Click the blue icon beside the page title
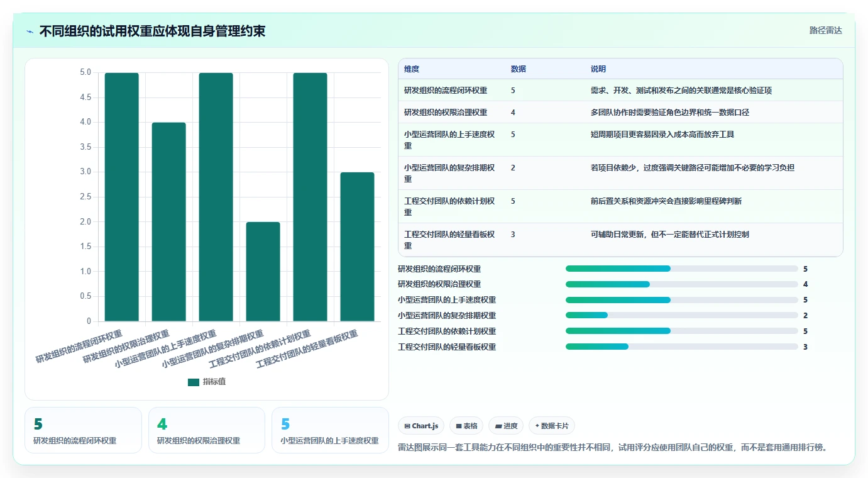Screen dimensions: 868x478 [x=30, y=31]
